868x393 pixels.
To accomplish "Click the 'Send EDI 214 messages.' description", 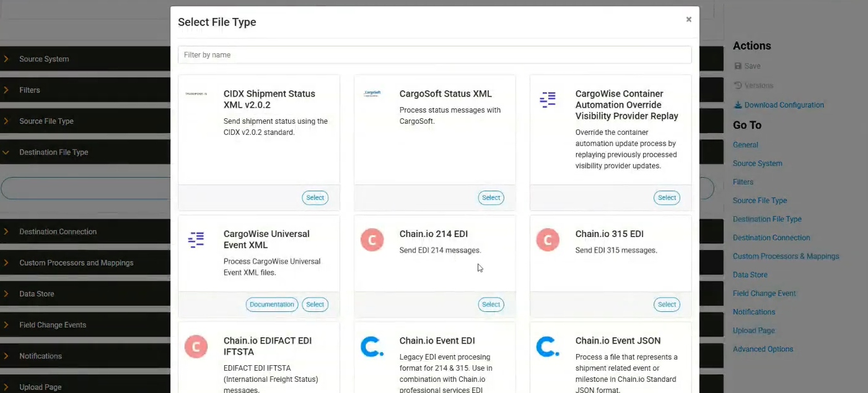I will [x=440, y=251].
